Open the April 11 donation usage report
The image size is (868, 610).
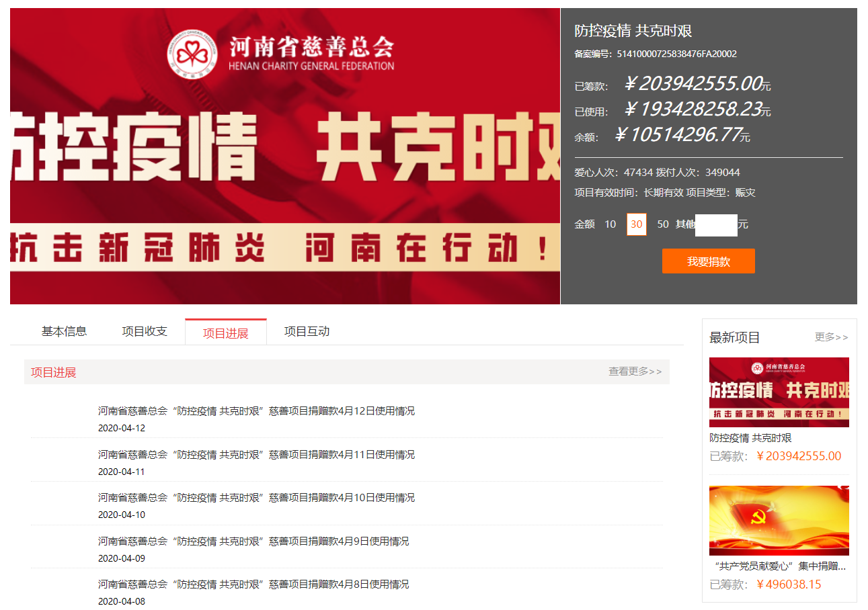tap(256, 455)
